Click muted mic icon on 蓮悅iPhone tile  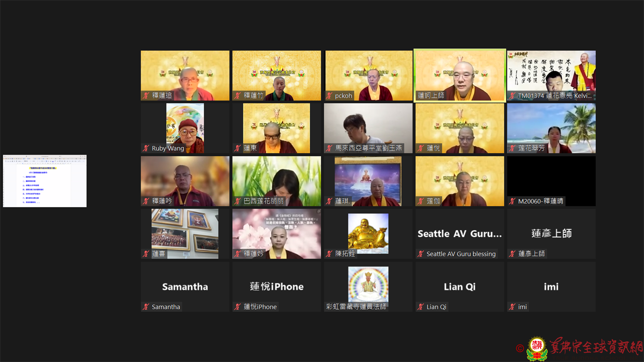click(x=237, y=307)
